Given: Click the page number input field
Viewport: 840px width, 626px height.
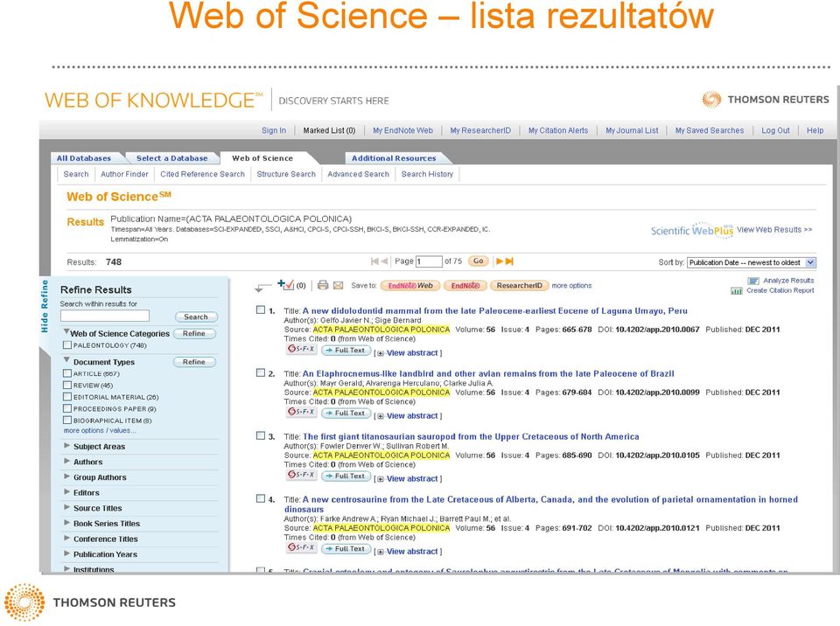Looking at the screenshot, I should 429,261.
